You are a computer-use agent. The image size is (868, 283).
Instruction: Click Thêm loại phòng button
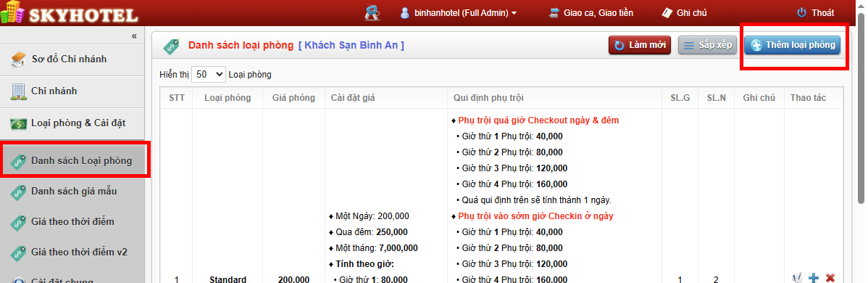coord(792,46)
